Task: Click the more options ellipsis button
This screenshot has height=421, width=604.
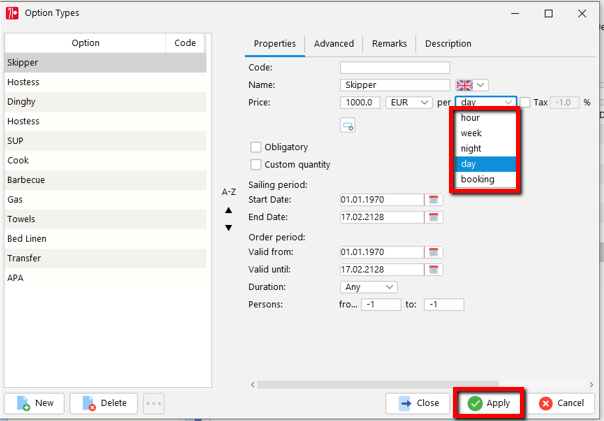Action: 154,403
